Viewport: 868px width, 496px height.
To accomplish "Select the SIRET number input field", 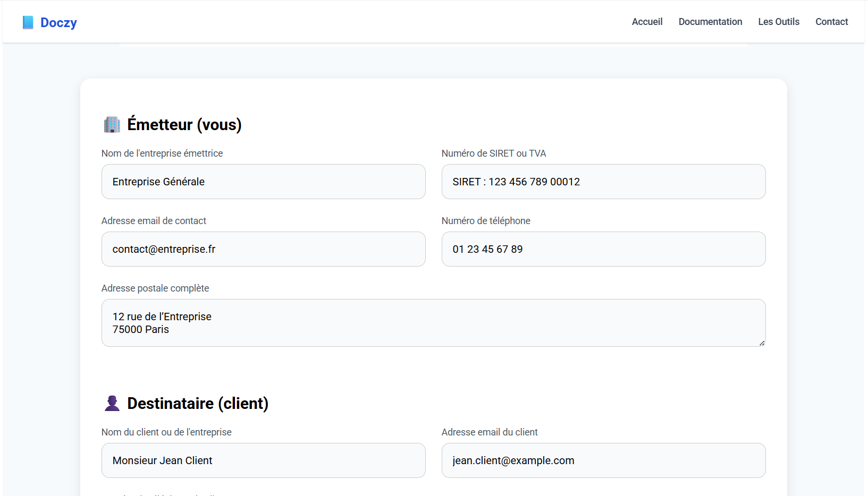I will coord(603,182).
